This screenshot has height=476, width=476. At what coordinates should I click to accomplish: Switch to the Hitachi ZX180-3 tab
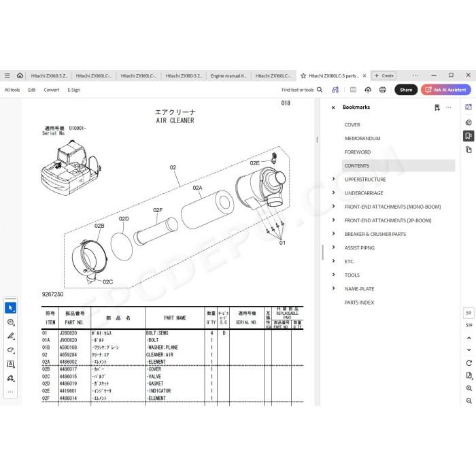(x=184, y=76)
